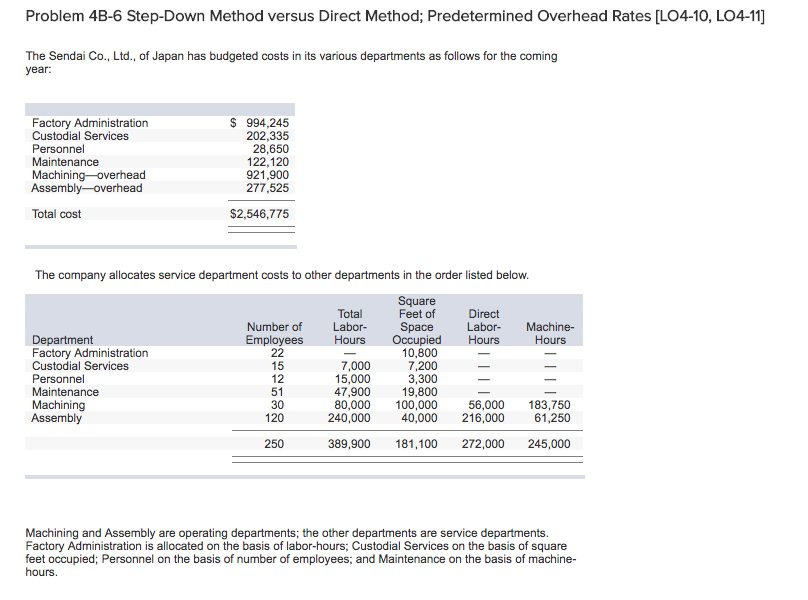Screen dimensions: 808x600
Task: Click the Total cost of $2,546,775
Action: click(x=260, y=213)
